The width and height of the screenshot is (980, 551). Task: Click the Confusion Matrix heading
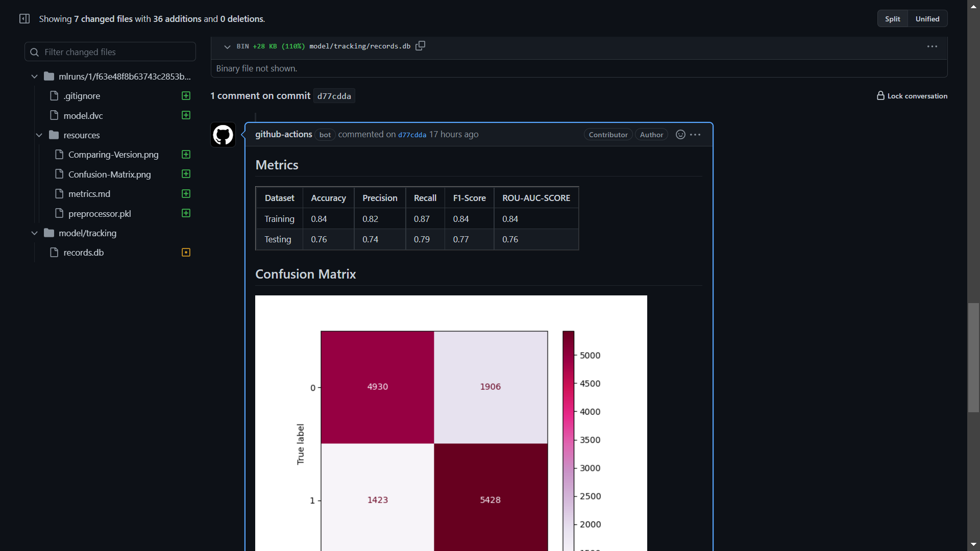pos(305,274)
